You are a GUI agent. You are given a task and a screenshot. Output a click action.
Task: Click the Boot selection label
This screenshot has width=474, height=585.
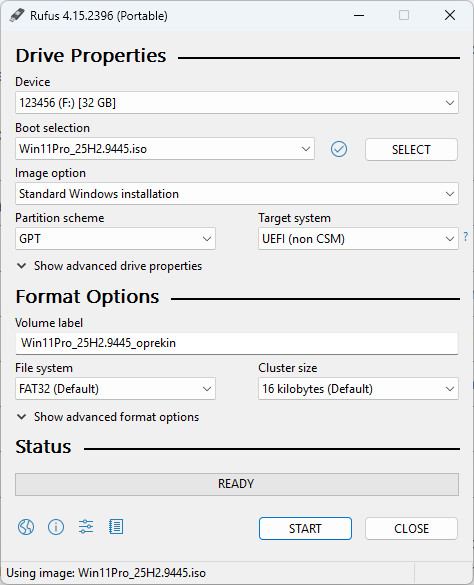pyautogui.click(x=53, y=128)
